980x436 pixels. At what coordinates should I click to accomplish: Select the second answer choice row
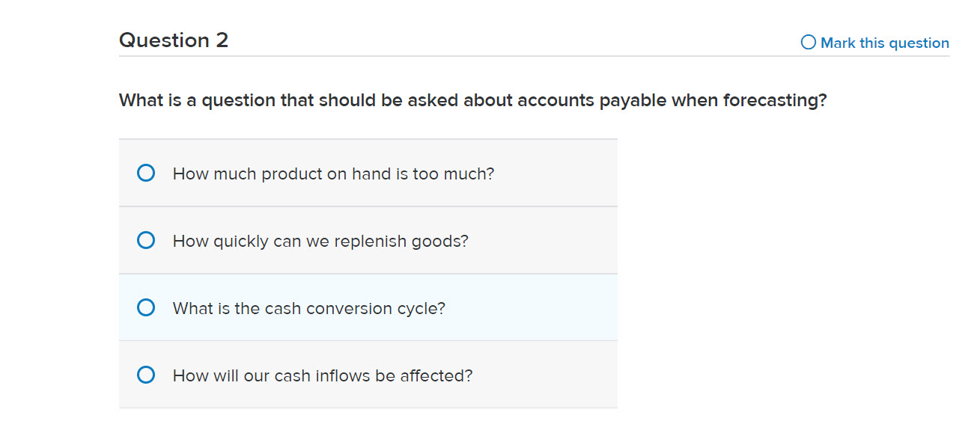pos(368,240)
